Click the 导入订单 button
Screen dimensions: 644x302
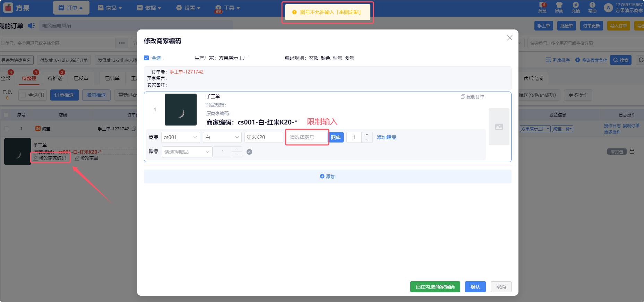619,26
